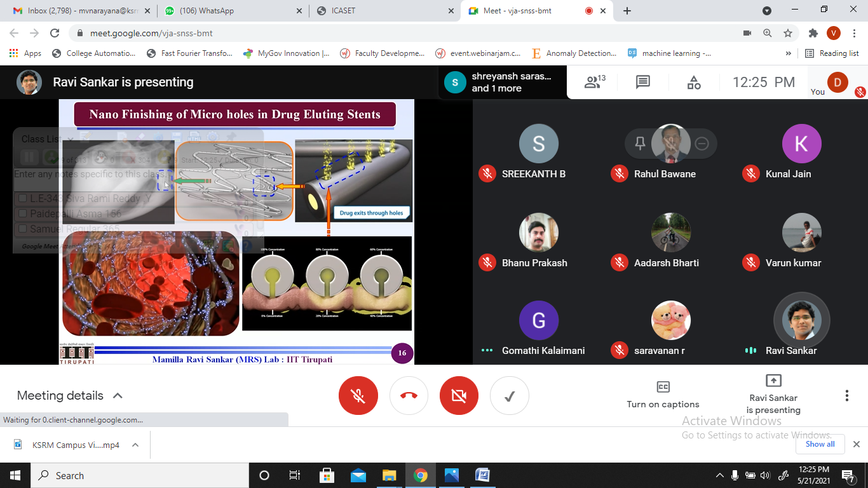
Task: Open Anomaly Detection bookmark
Action: point(574,53)
